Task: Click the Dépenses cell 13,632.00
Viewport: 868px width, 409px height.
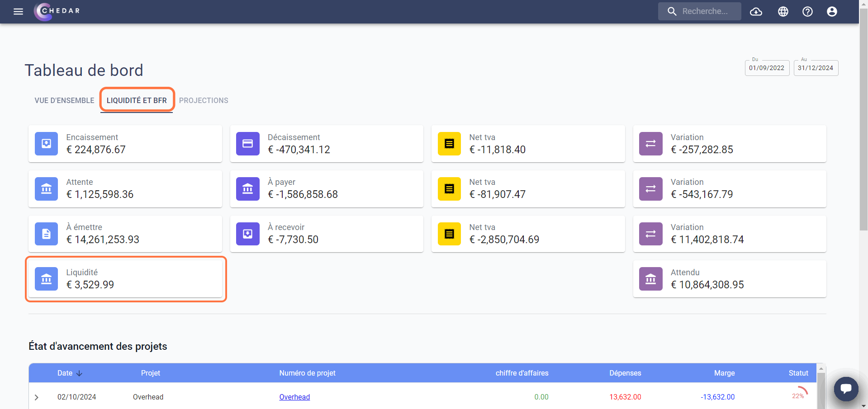Action: coord(625,397)
